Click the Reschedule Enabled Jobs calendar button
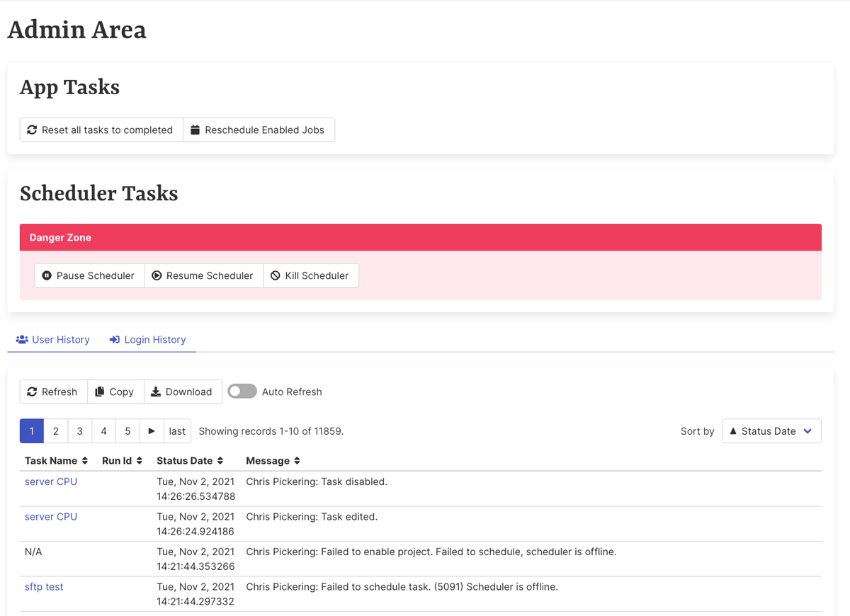The image size is (850, 616). click(258, 130)
